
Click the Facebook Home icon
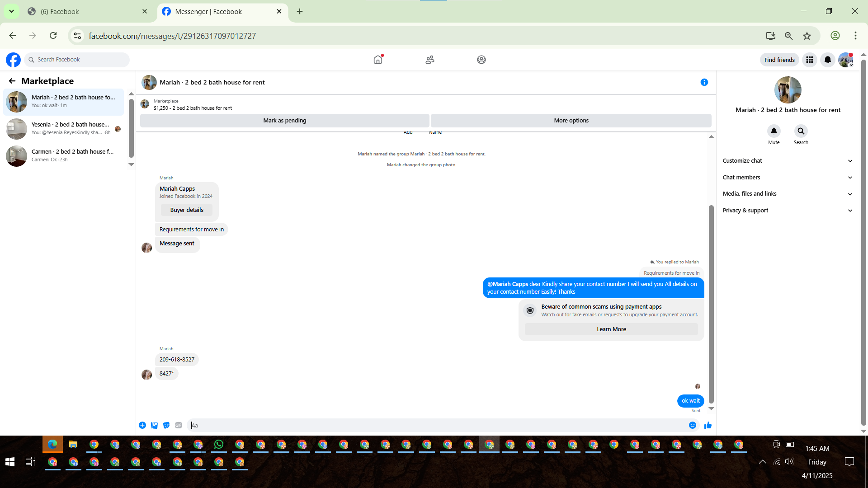pyautogui.click(x=378, y=60)
